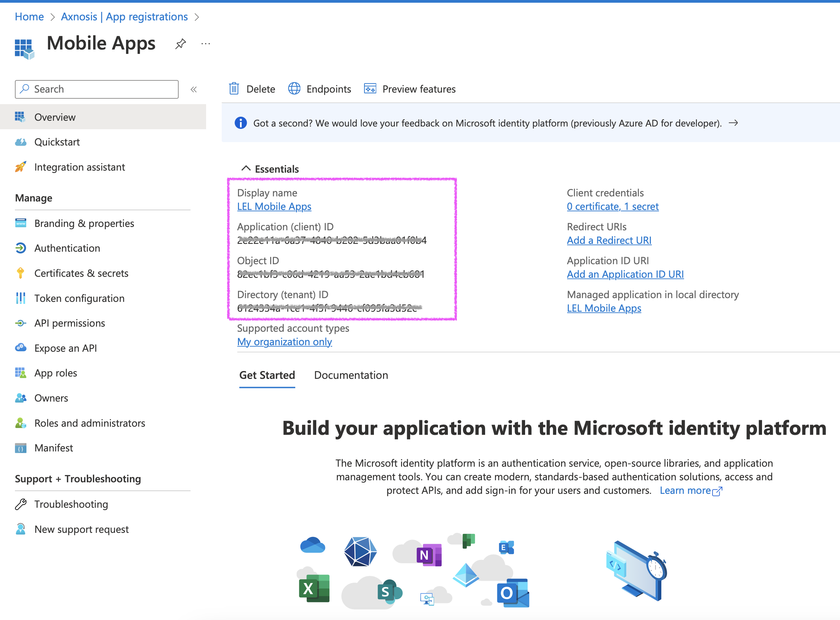Click the feedback banner arrow
The image size is (840, 620).
[x=734, y=123]
